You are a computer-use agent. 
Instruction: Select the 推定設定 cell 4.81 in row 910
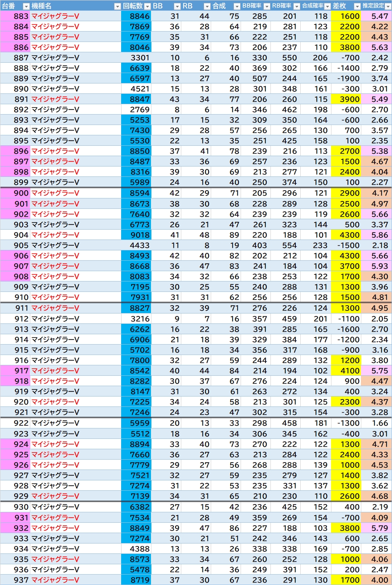(376, 297)
